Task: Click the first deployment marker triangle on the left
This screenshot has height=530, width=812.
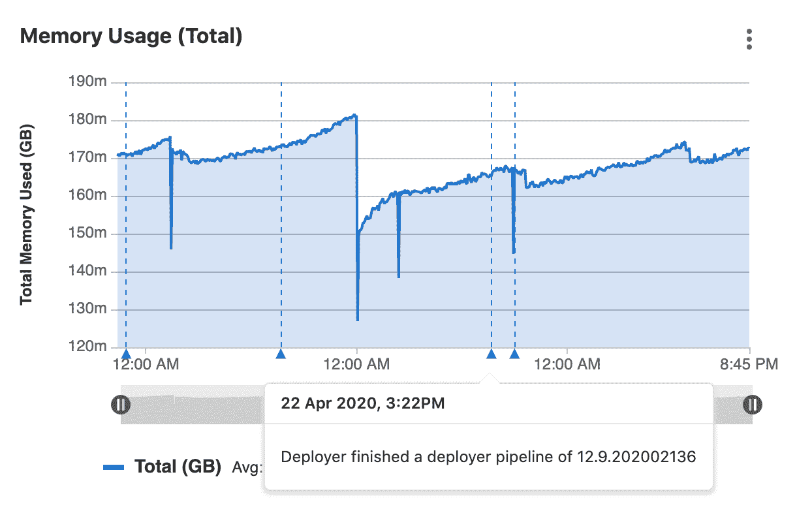Action: coord(126,354)
